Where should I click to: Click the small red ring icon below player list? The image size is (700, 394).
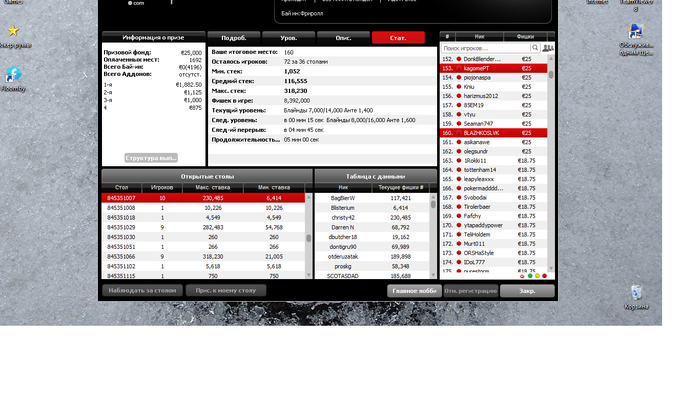coord(522,276)
